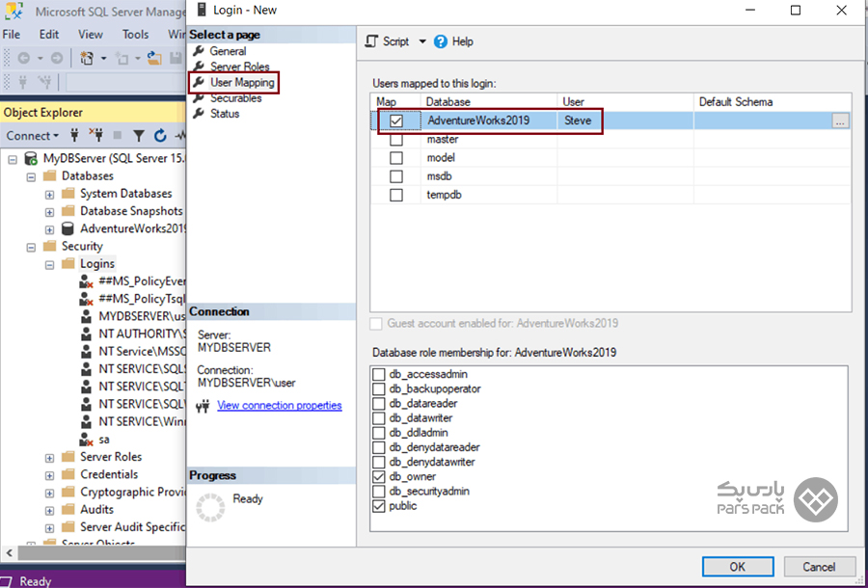Click the Navigate Backward arrow icon
The image size is (868, 588).
(x=24, y=58)
